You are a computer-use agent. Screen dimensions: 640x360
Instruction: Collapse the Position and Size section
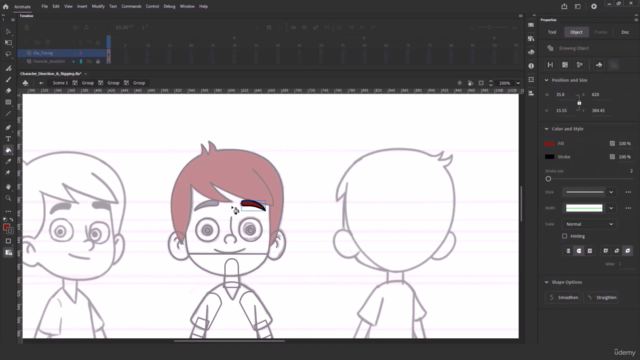547,80
